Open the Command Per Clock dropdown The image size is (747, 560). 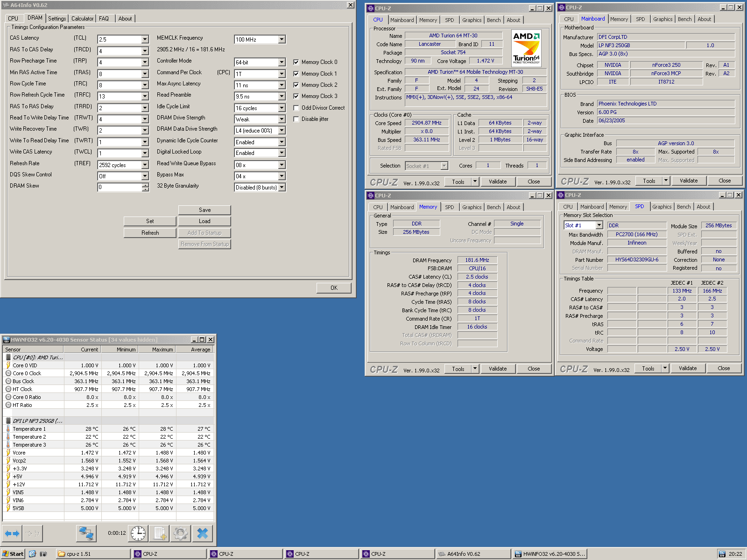pyautogui.click(x=282, y=74)
